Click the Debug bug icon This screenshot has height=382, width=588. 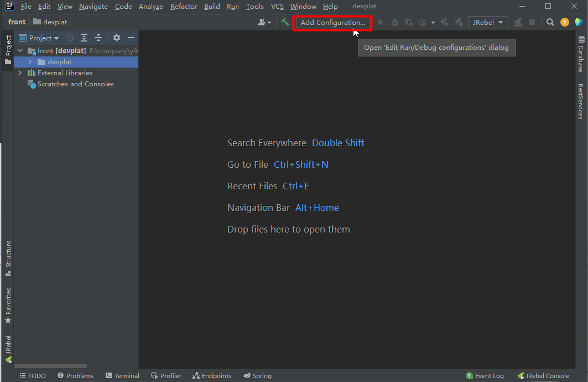(395, 23)
